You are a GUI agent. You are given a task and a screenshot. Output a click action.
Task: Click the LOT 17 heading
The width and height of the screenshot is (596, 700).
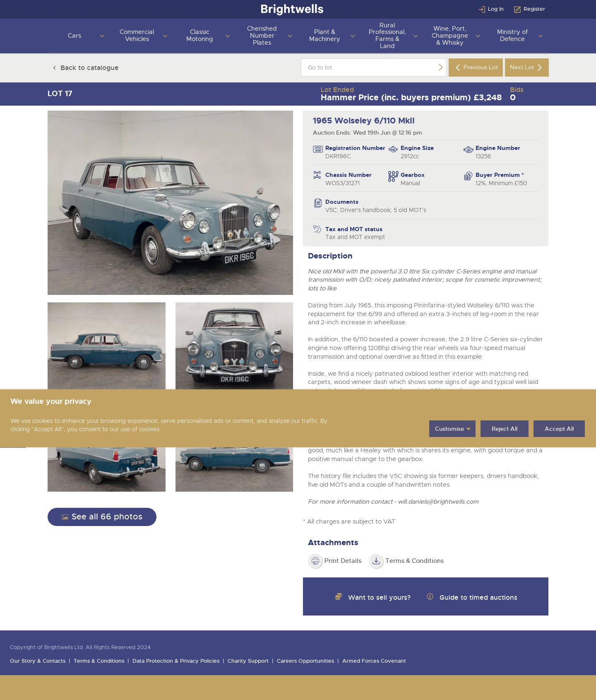(x=60, y=94)
